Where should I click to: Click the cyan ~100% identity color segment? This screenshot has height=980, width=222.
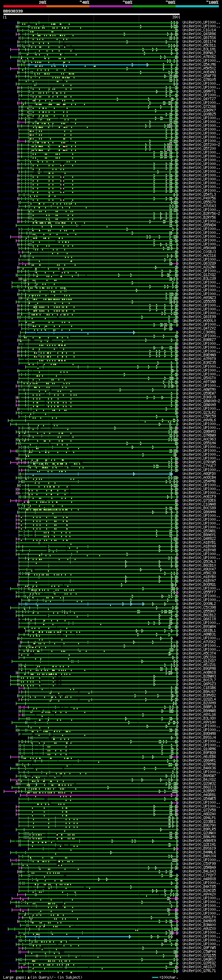197,6
